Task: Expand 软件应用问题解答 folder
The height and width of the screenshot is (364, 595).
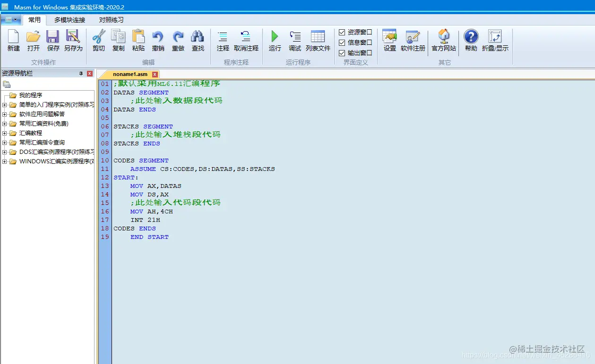Action: (x=5, y=114)
